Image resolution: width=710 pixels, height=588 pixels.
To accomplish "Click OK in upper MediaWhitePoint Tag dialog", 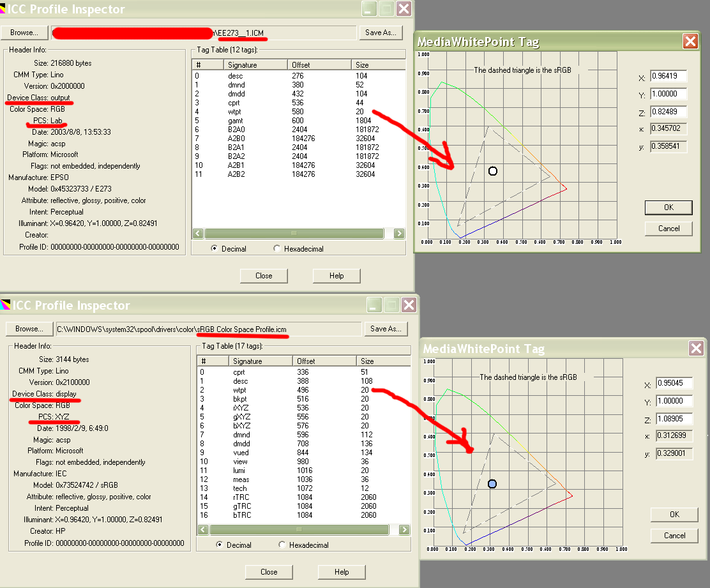I will (668, 207).
